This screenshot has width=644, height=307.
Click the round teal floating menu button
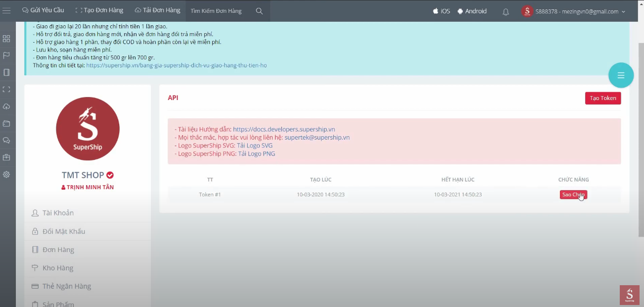[x=621, y=75]
